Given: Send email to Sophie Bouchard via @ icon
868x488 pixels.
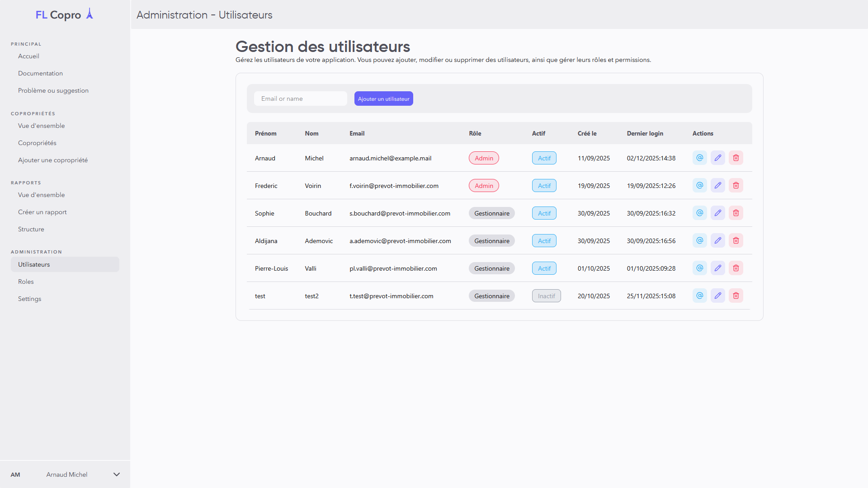Looking at the screenshot, I should [x=699, y=213].
